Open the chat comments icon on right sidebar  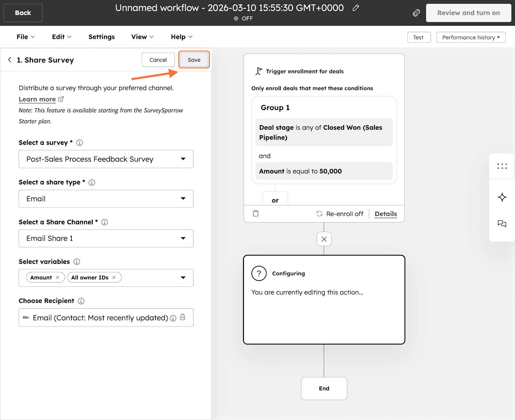coord(502,224)
